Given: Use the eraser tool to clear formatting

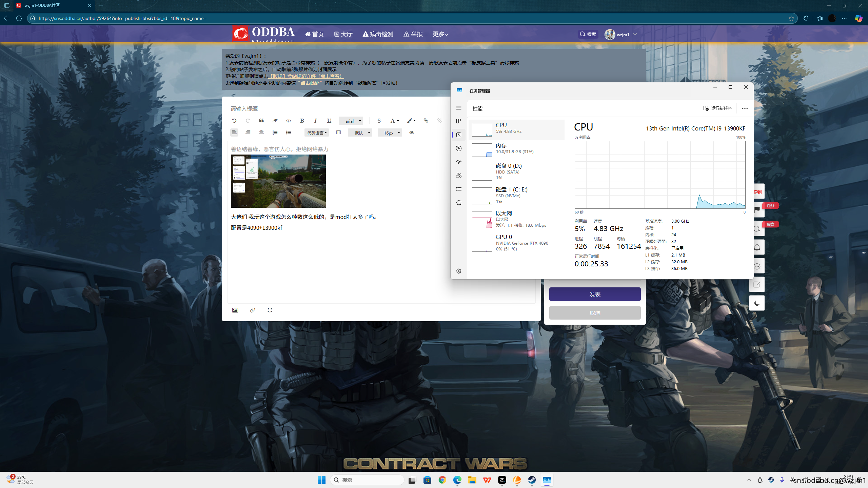Looking at the screenshot, I should [x=275, y=121].
